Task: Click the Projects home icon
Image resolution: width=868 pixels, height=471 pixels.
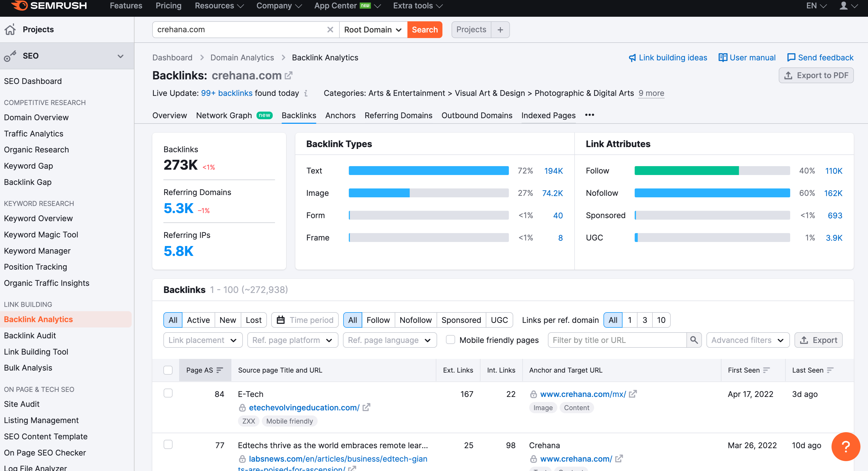Action: tap(10, 30)
